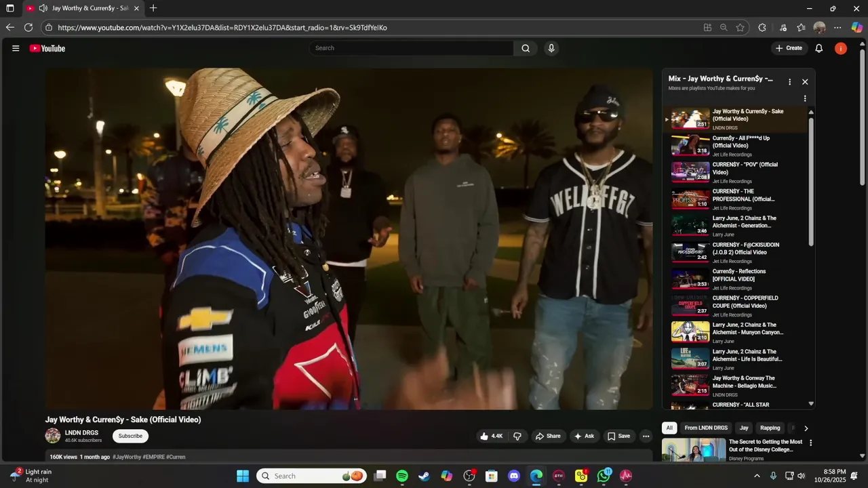This screenshot has height=488, width=868.
Task: Select Bellagio Music playlist title
Action: [745, 382]
